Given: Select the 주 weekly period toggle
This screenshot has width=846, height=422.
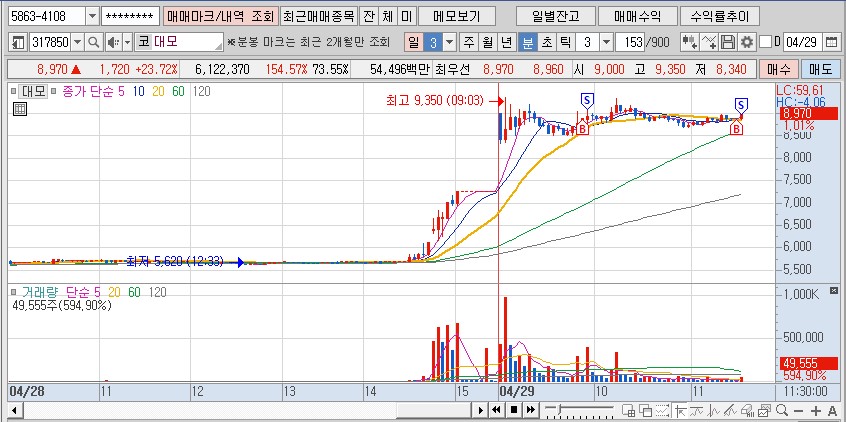Looking at the screenshot, I should click(x=469, y=42).
